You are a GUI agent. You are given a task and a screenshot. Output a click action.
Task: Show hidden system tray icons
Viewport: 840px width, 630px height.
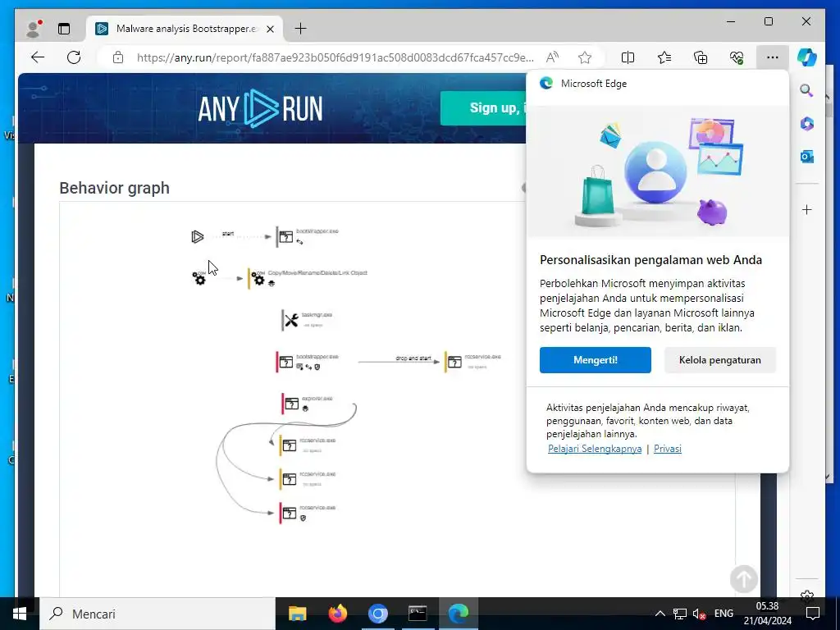click(x=660, y=614)
